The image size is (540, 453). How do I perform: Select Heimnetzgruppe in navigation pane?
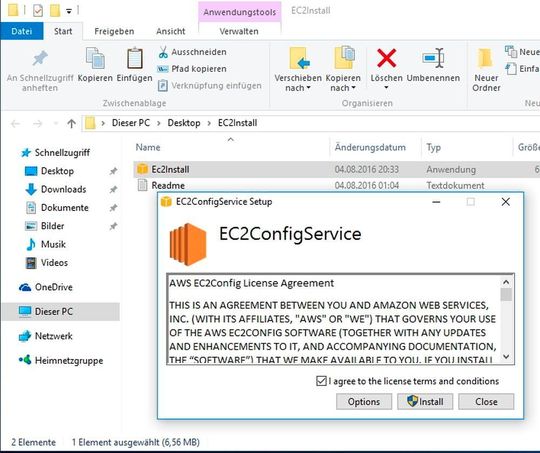click(x=69, y=360)
